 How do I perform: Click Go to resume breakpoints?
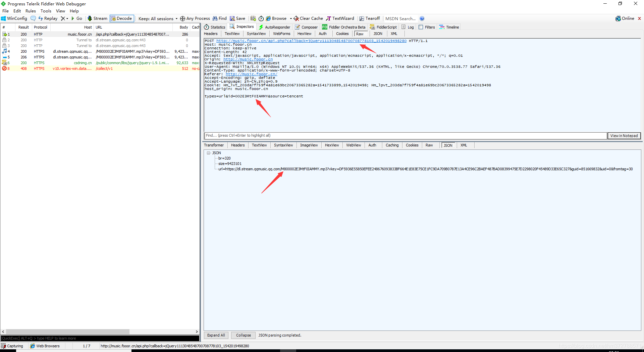77,18
